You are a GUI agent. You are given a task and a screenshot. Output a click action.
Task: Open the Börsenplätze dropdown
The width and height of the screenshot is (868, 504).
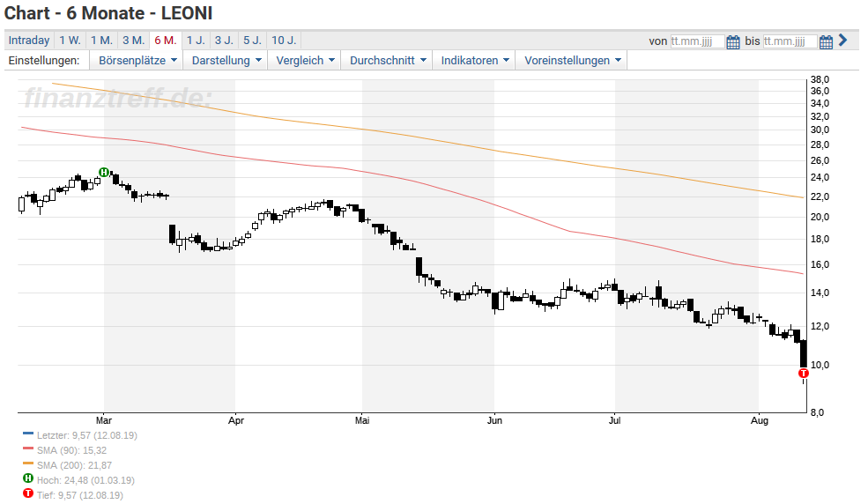tap(137, 60)
